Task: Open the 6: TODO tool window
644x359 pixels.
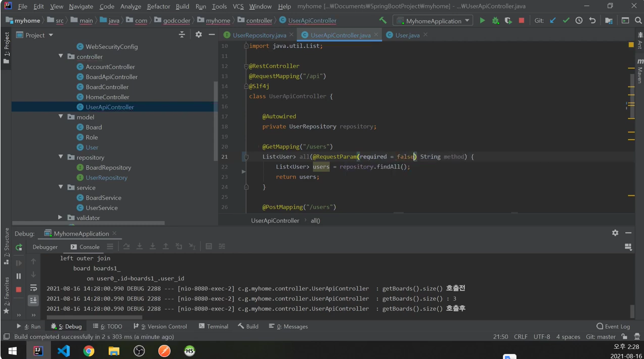Action: [x=107, y=326]
